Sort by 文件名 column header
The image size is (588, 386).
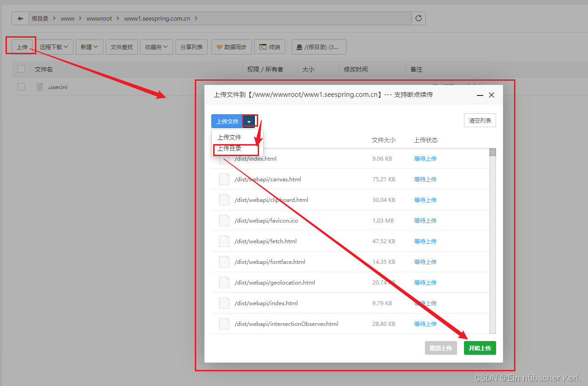pos(44,69)
